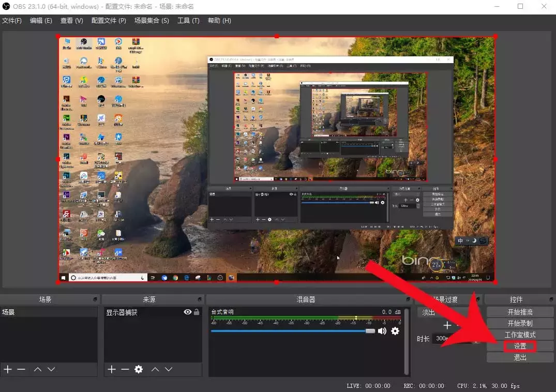556x392 pixels.
Task: Move source down with arrow icon
Action: point(169,369)
